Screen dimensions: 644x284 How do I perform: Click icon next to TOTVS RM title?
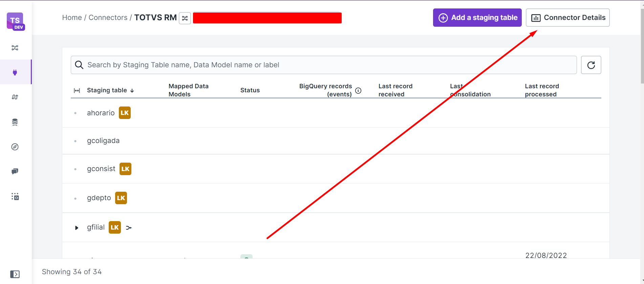click(185, 18)
